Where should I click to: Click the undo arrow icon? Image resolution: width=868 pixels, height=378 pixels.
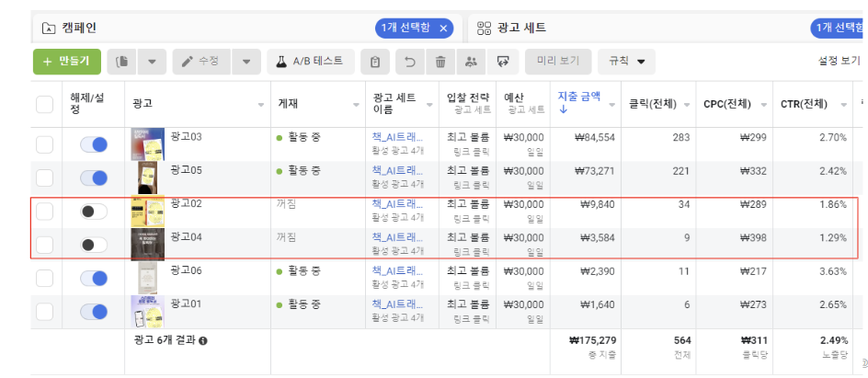[410, 62]
